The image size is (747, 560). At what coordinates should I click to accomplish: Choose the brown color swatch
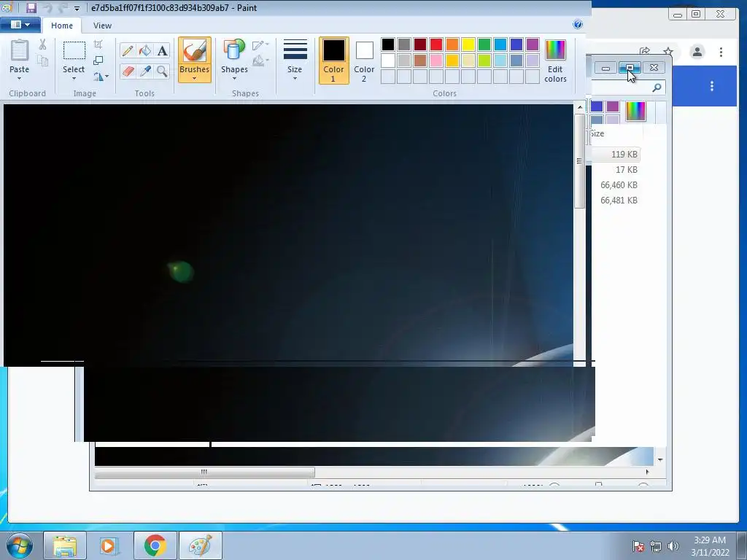point(419,61)
